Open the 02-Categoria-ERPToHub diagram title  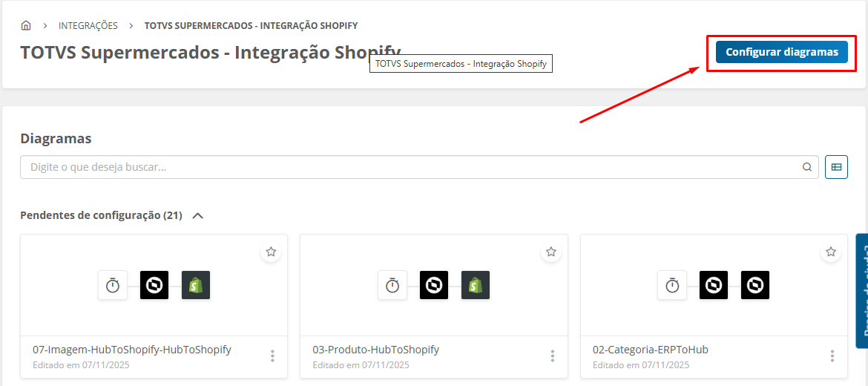(x=651, y=350)
